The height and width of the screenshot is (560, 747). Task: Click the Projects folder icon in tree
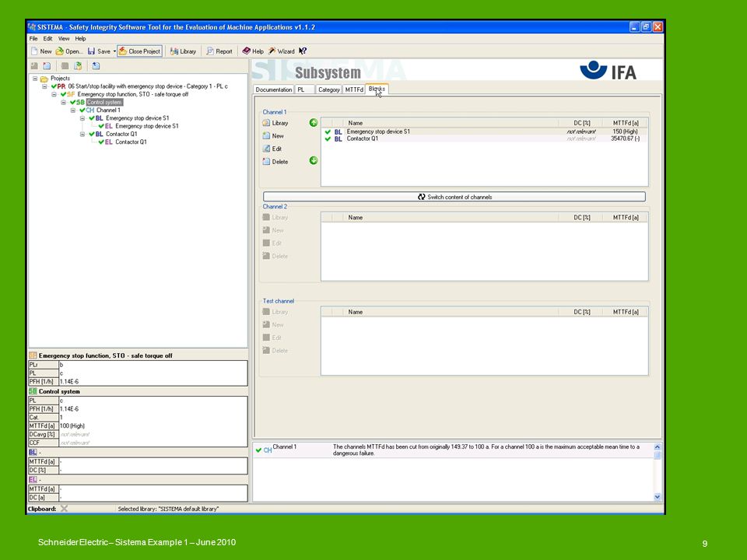[44, 79]
